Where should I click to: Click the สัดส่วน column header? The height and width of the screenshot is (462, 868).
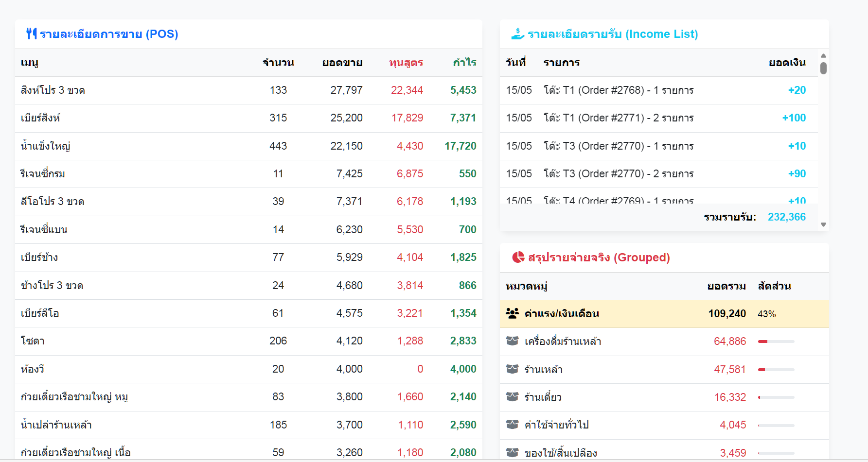pos(774,286)
